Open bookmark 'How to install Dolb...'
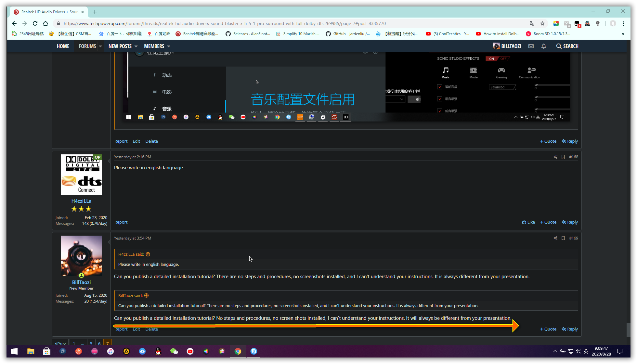The width and height of the screenshot is (637, 364). (498, 34)
